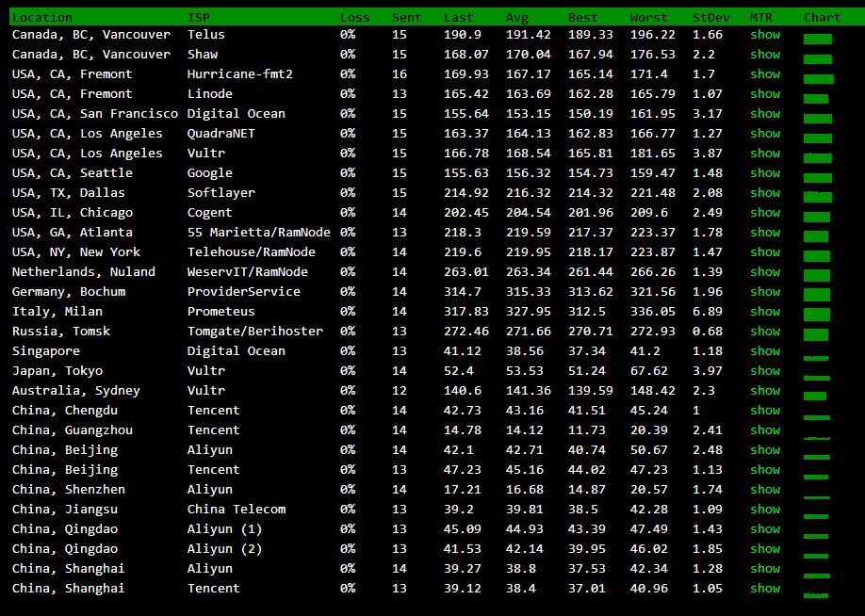
Task: Select the QuadraNET ISP cell
Action: [x=220, y=134]
